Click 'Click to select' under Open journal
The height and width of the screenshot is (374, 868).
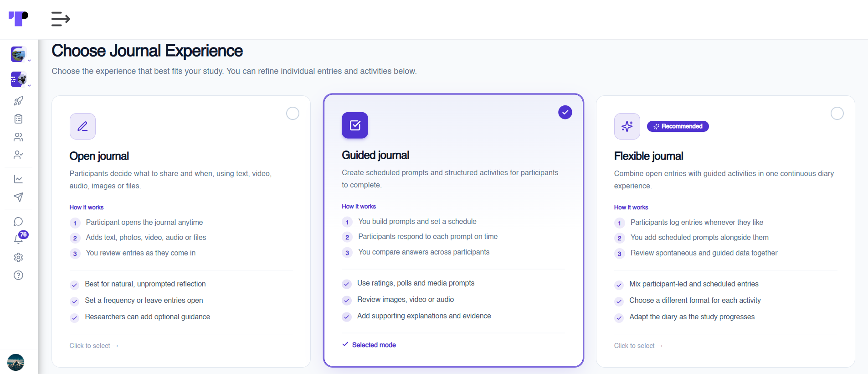[94, 346]
